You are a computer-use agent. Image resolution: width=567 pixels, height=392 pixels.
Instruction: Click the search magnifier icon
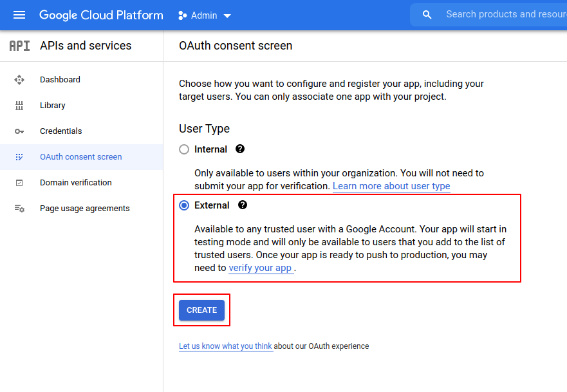pyautogui.click(x=427, y=15)
